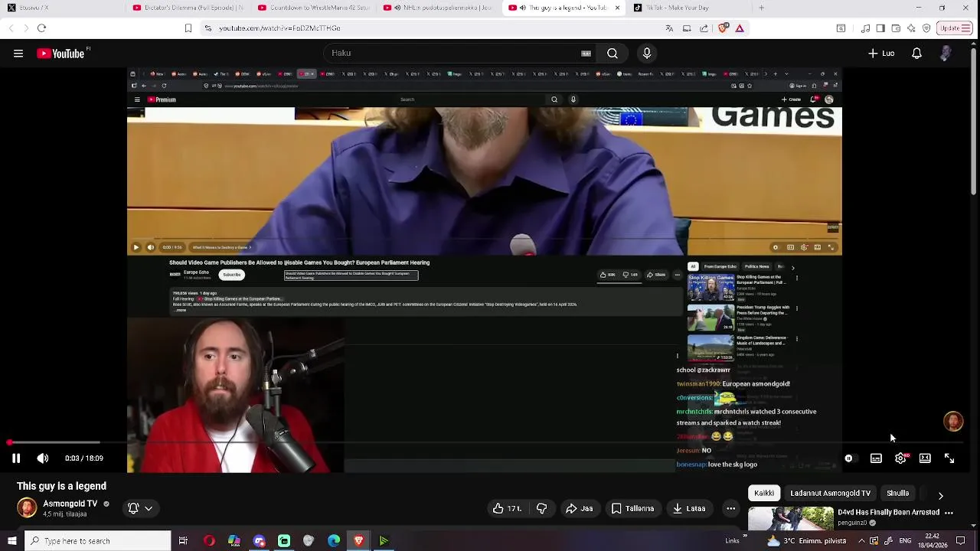This screenshot has width=980, height=551.
Task: Share the video with Jaa button
Action: (579, 508)
